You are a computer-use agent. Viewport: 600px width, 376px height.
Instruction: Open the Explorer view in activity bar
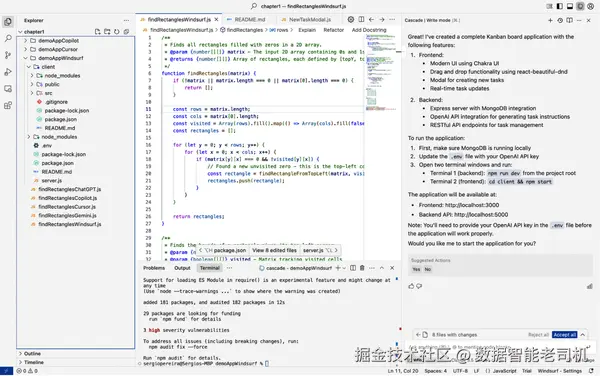click(x=8, y=21)
